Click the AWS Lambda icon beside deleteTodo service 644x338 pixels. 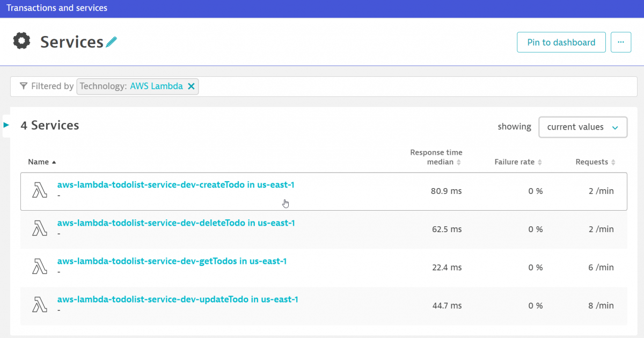coord(39,229)
